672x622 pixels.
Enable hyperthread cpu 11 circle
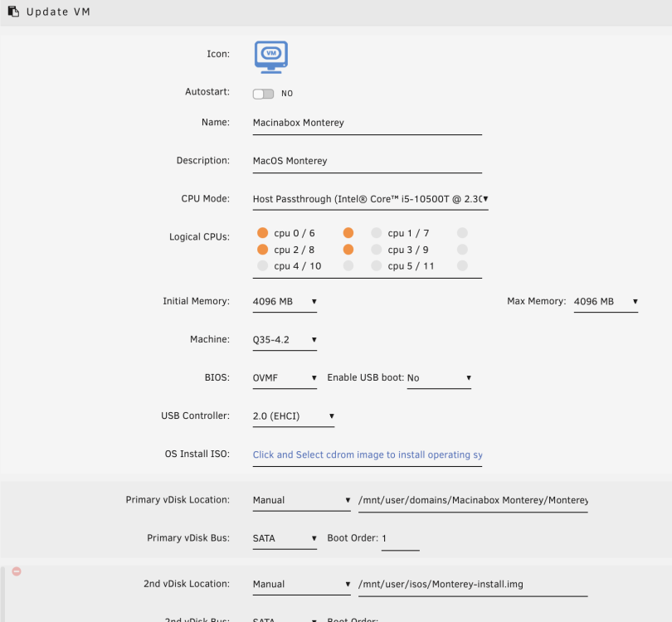[x=462, y=265]
